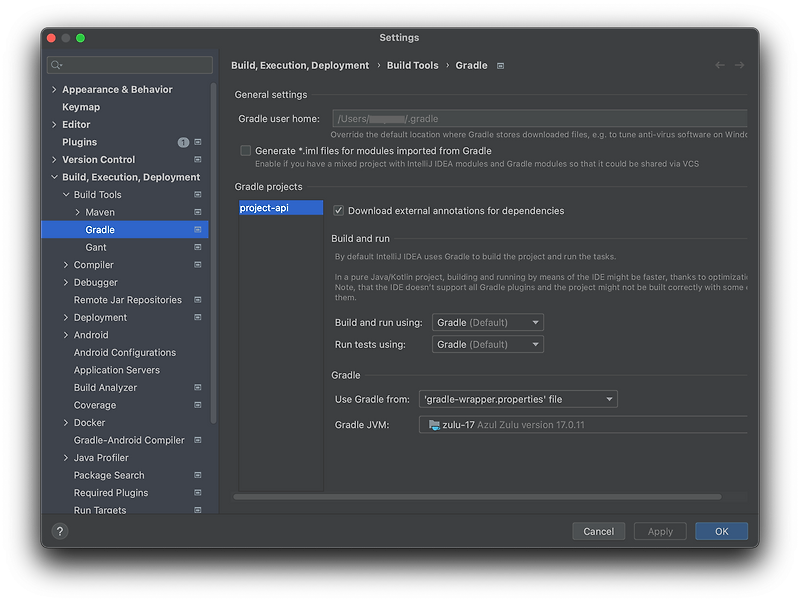
Task: Click project settings icon beside Version Control
Action: click(x=198, y=160)
